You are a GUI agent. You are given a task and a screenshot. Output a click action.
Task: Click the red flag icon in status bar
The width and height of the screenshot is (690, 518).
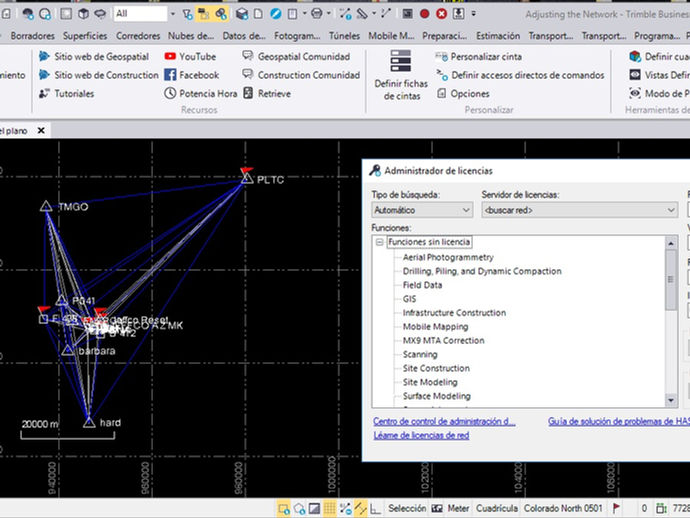[x=617, y=508]
